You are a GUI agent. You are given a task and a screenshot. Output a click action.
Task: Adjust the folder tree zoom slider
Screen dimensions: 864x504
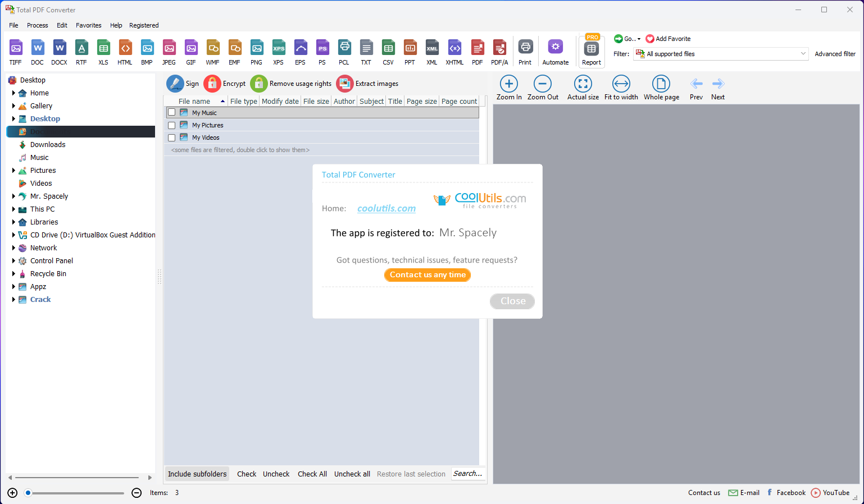[28, 493]
